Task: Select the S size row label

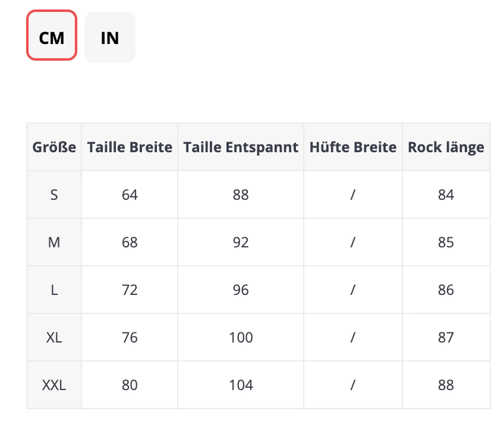Action: [x=54, y=195]
